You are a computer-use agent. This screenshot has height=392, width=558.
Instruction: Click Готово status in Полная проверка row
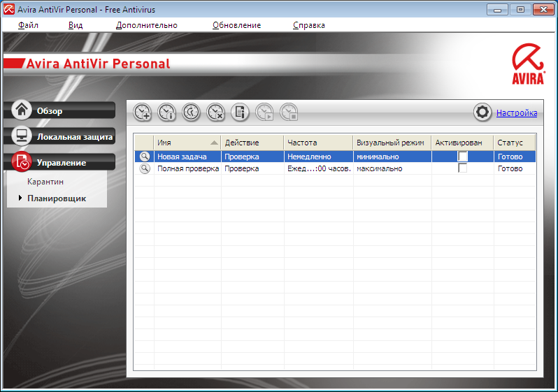tap(515, 168)
